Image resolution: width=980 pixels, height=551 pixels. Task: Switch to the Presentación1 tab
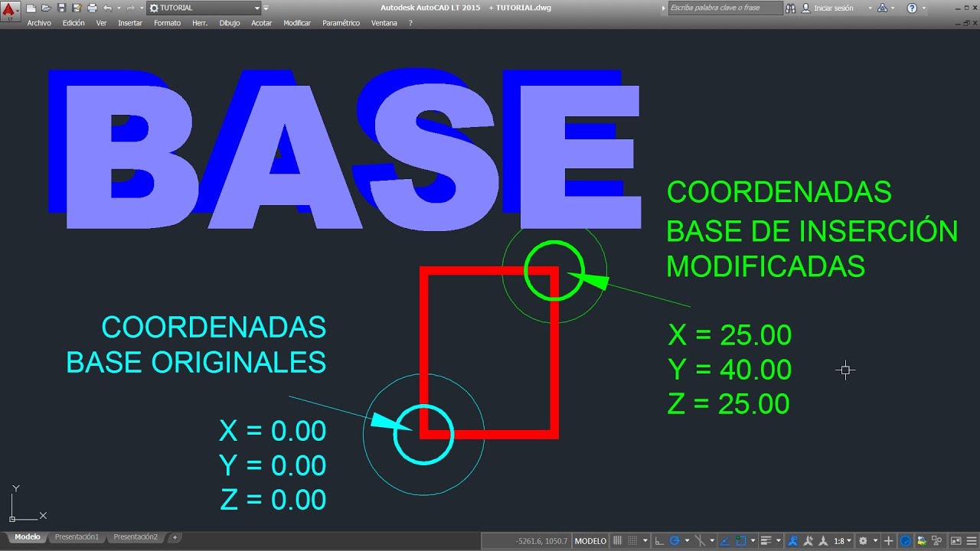77,537
